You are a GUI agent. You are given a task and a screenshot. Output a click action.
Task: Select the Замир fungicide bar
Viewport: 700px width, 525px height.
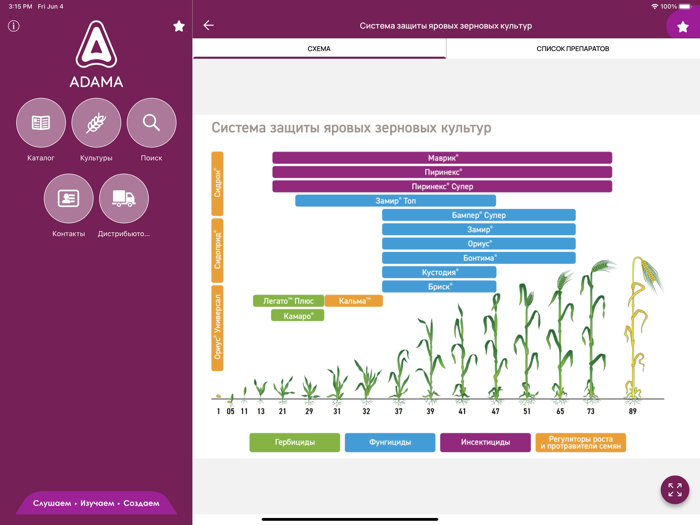pyautogui.click(x=479, y=229)
